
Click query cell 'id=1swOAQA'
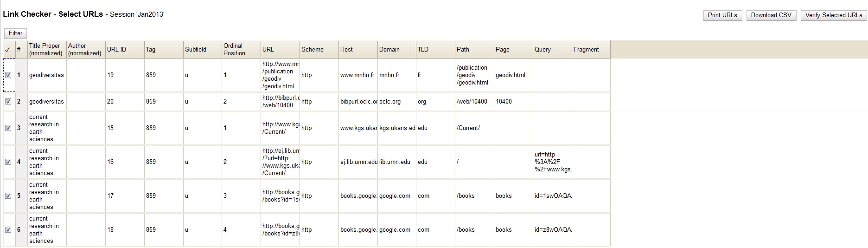552,196
